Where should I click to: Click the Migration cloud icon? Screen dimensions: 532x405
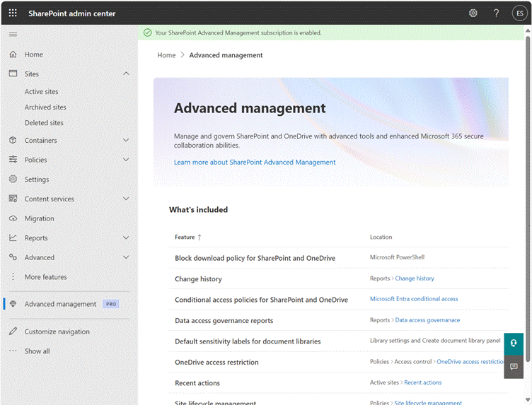click(13, 218)
